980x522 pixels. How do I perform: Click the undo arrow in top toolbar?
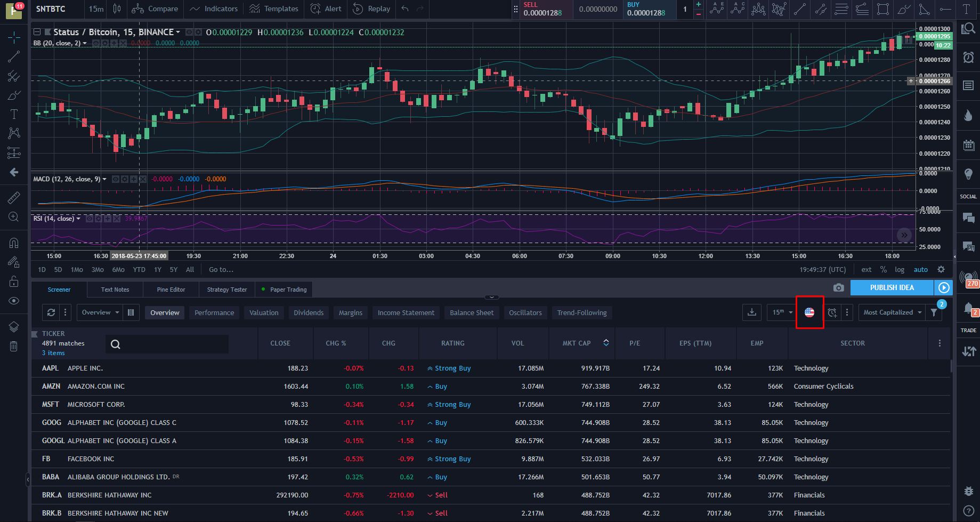pyautogui.click(x=405, y=9)
